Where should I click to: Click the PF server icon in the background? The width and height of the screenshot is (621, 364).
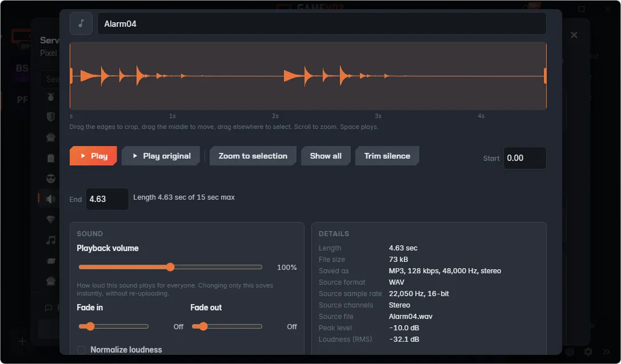tap(22, 100)
